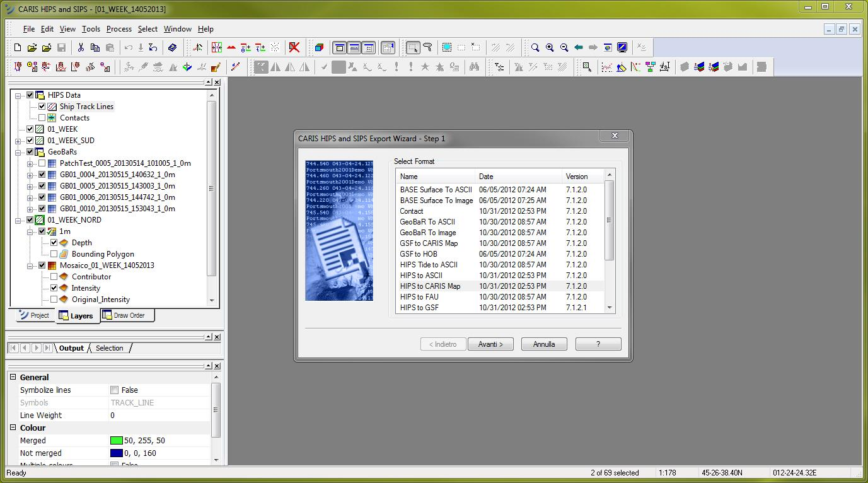This screenshot has height=483, width=868.
Task: Click the Select Format list scrollbar
Action: (609, 241)
